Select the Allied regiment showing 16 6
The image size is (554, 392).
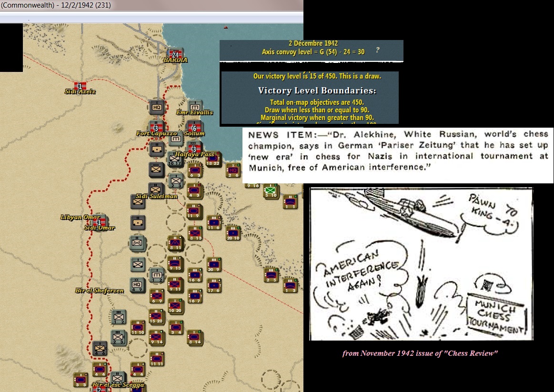point(195,275)
